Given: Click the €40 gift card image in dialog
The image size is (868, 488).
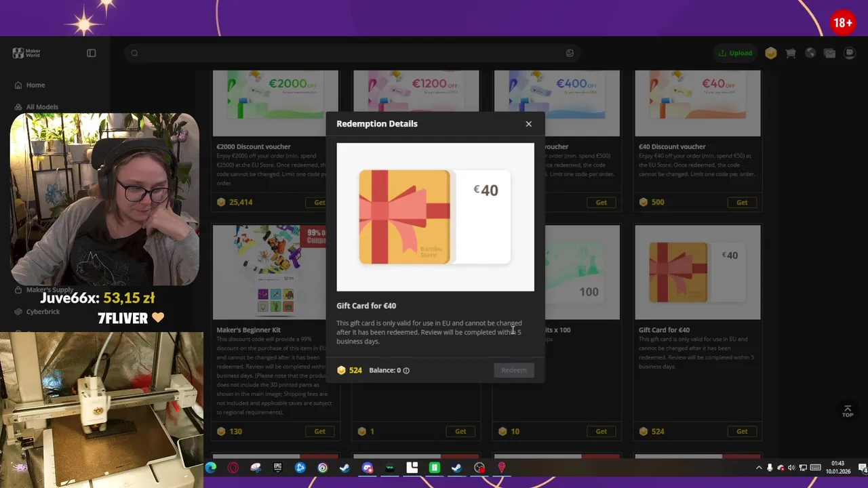Looking at the screenshot, I should pyautogui.click(x=435, y=217).
